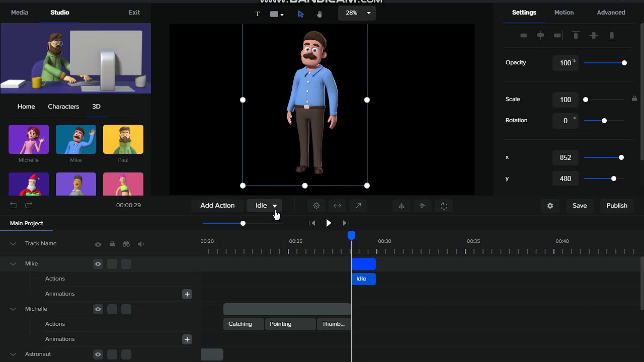Open project settings gear
The width and height of the screenshot is (644, 362).
[x=550, y=206]
